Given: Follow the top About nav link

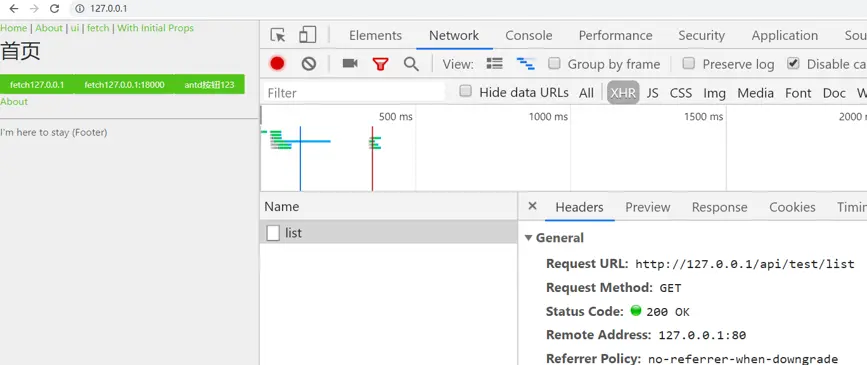Looking at the screenshot, I should coord(49,28).
